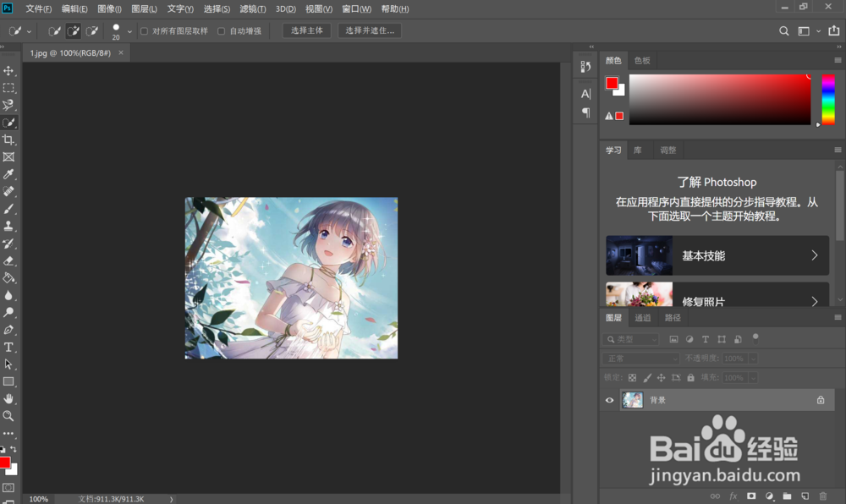846x504 pixels.
Task: Open the layer filter type dropdown
Action: 631,340
